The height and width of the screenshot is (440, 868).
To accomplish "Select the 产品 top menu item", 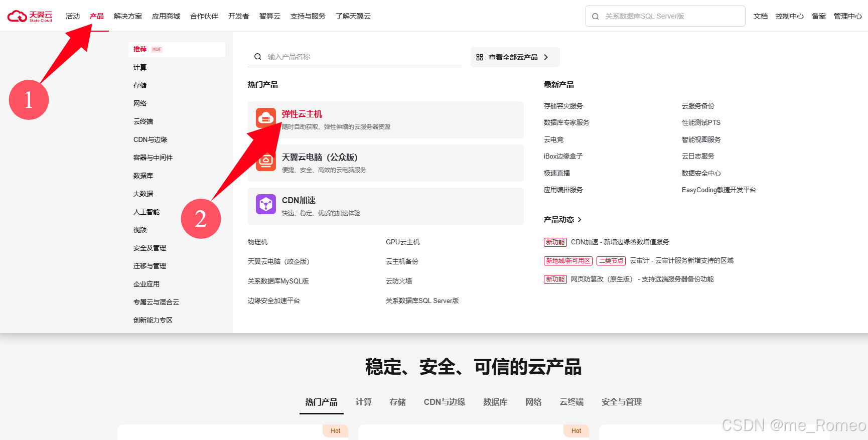I will [x=97, y=16].
